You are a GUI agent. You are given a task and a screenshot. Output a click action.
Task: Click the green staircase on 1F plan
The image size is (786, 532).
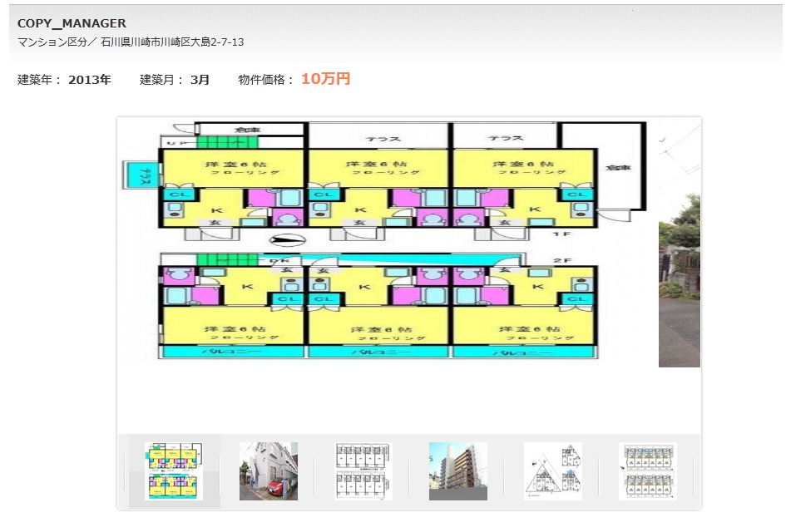[x=223, y=142]
